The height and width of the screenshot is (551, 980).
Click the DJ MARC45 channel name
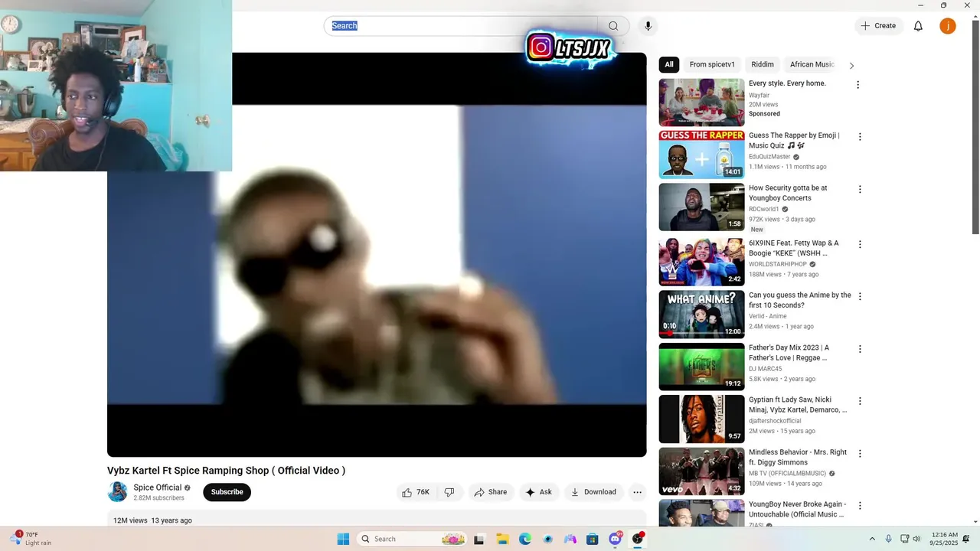coord(766,369)
